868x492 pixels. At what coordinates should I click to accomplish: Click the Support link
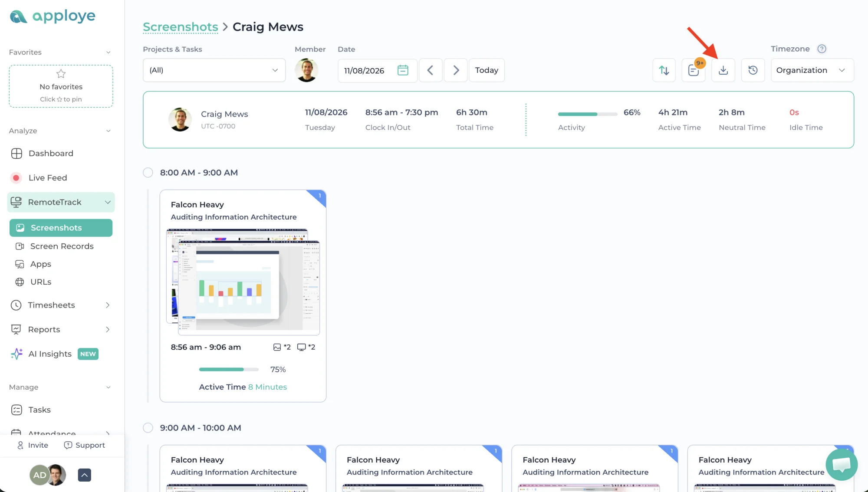85,445
